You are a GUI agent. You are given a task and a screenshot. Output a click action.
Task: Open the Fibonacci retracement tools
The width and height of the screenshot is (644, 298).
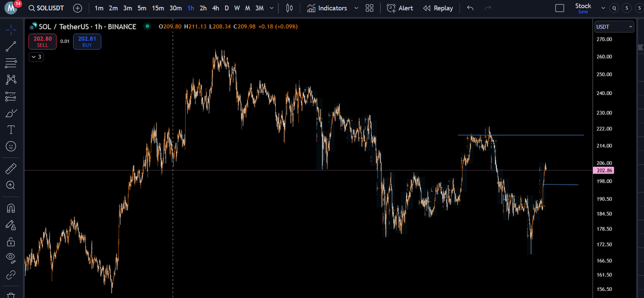pos(11,63)
